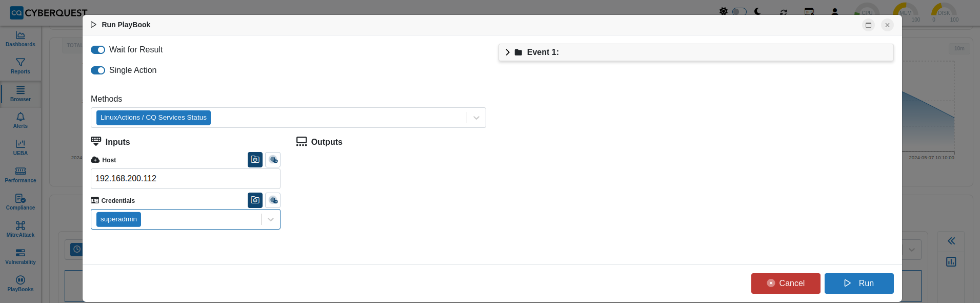Click the red Cancel button
This screenshot has height=303, width=980.
pos(786,283)
